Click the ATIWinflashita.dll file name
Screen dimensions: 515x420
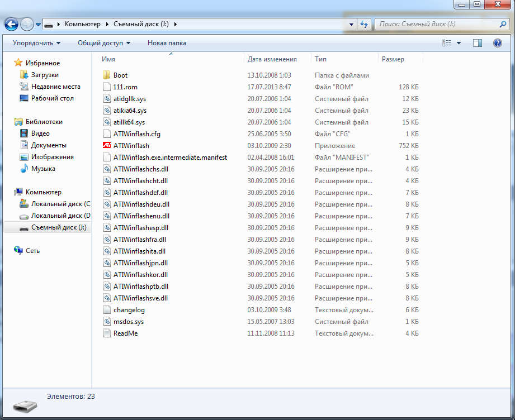139,251
